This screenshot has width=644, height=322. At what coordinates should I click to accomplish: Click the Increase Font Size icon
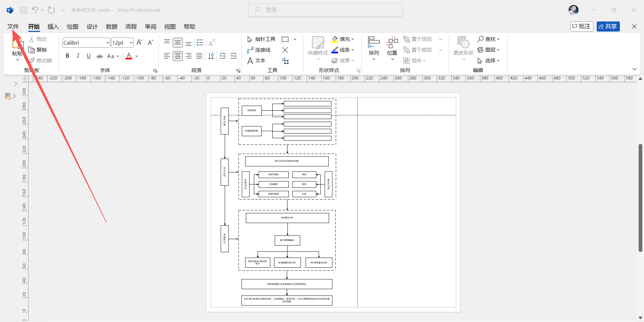coord(140,43)
